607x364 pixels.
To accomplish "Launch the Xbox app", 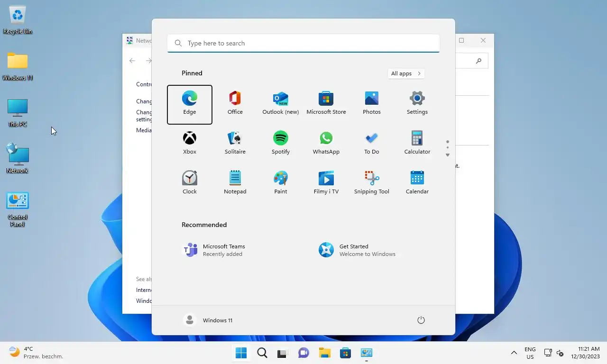I will pos(190,145).
